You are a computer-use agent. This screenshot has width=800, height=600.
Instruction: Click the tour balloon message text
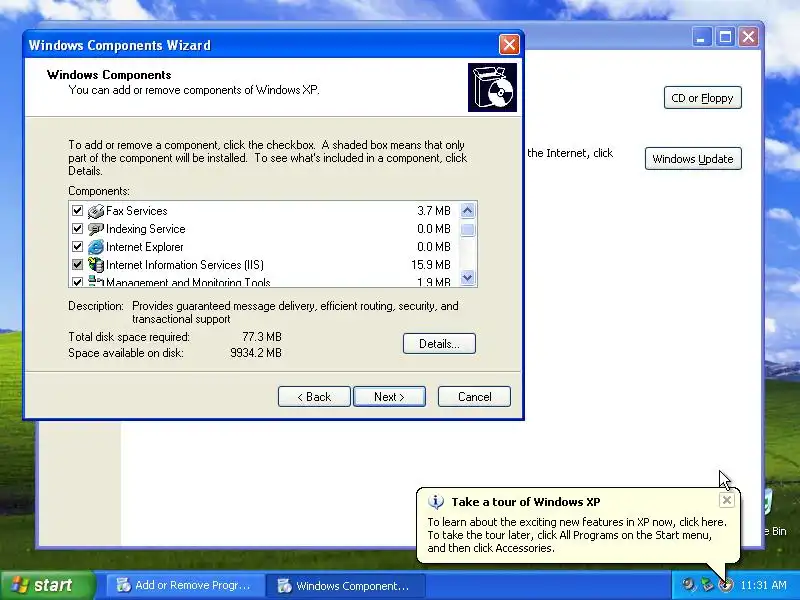pyautogui.click(x=577, y=535)
